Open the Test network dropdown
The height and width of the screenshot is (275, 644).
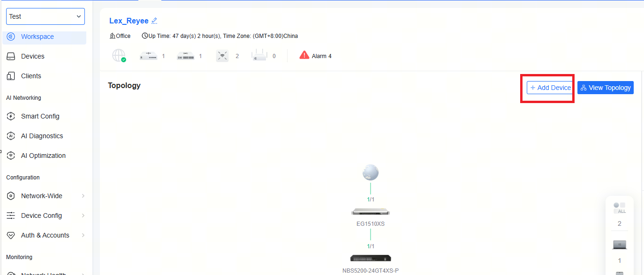coord(45,16)
